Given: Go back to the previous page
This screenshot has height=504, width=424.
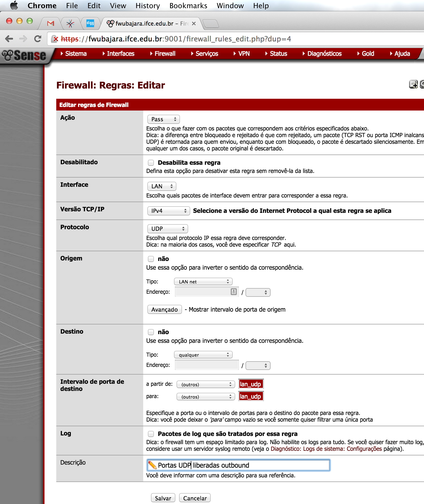Looking at the screenshot, I should [x=9, y=39].
